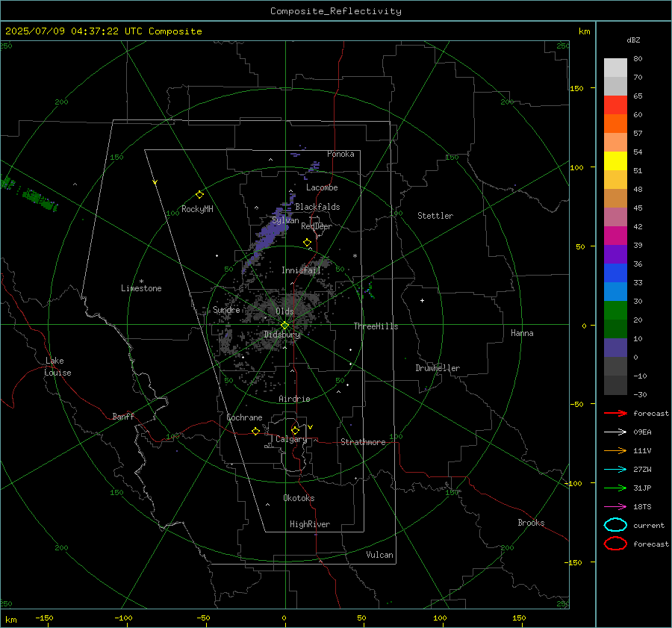Click the 60-65 dBZ red swatch
672x628 pixels.
pos(615,105)
